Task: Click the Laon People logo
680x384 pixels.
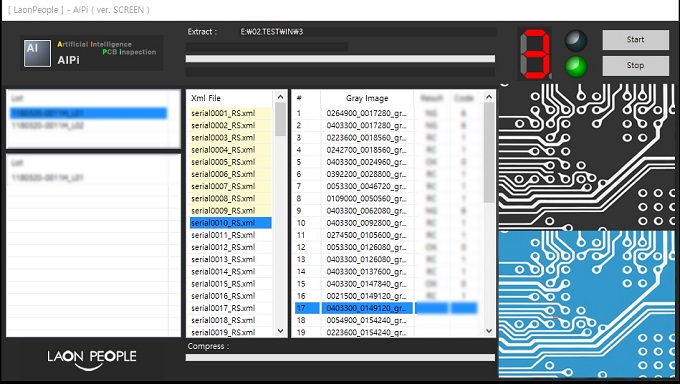Action: (92, 360)
